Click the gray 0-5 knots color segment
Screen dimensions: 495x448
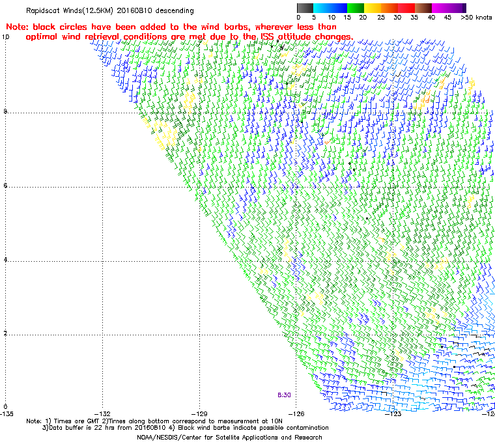coord(305,8)
